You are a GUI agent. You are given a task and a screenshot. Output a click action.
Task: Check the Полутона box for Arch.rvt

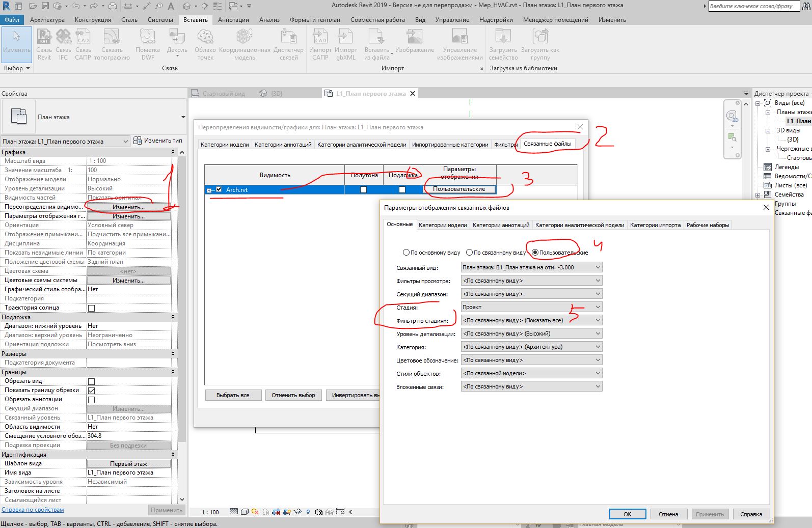point(363,189)
